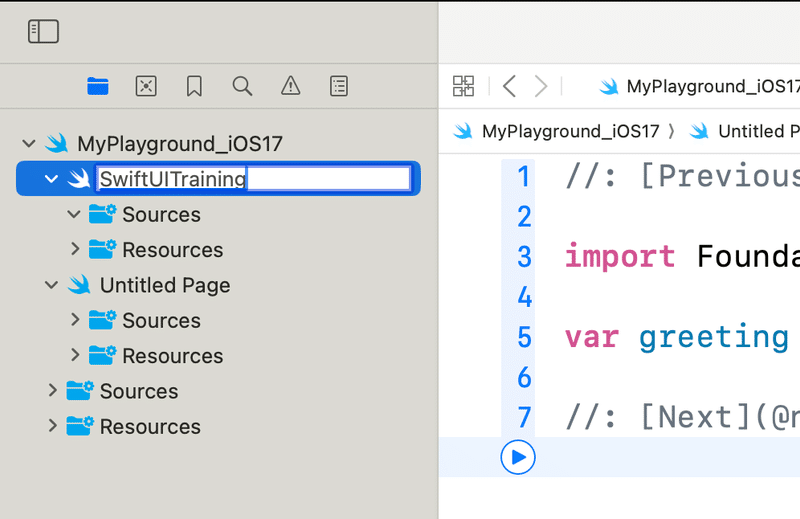Select the top-level Resources folder label

pos(150,427)
